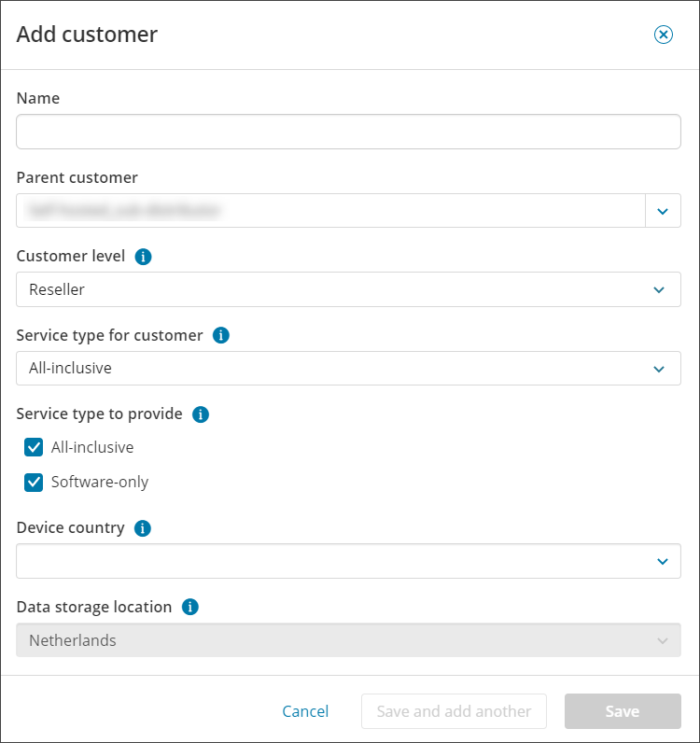Click the Customer level info icon
Image resolution: width=700 pixels, height=743 pixels.
[x=143, y=257]
